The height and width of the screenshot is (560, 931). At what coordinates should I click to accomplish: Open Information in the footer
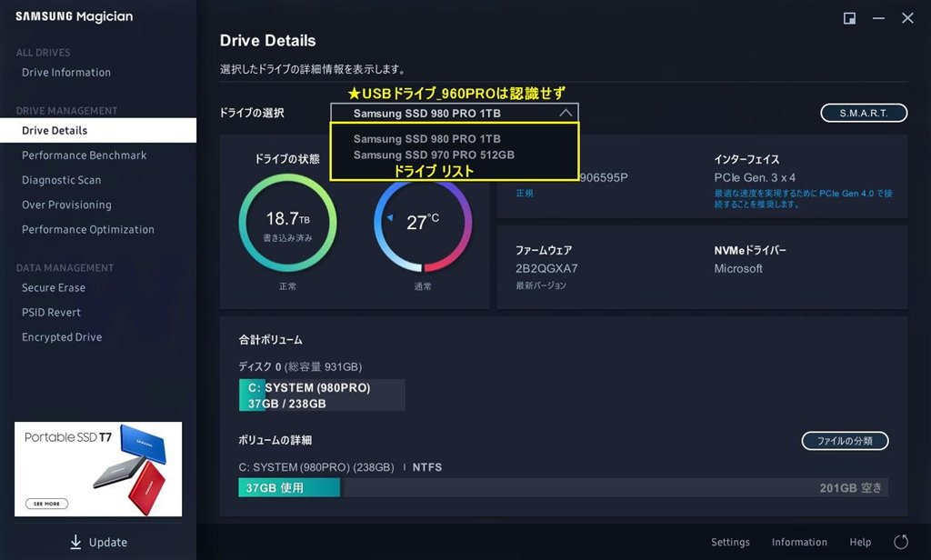(799, 542)
